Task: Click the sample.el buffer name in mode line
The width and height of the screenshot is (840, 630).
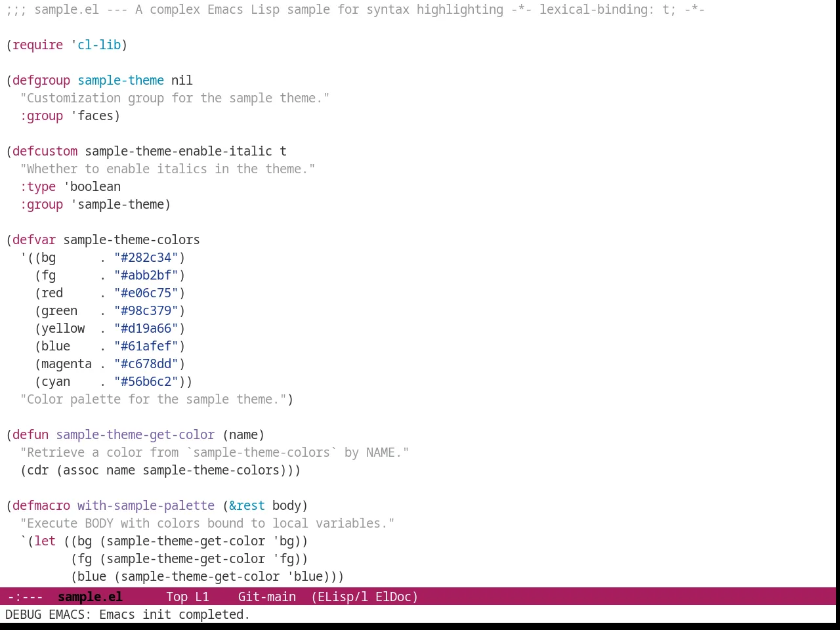Action: pyautogui.click(x=90, y=597)
